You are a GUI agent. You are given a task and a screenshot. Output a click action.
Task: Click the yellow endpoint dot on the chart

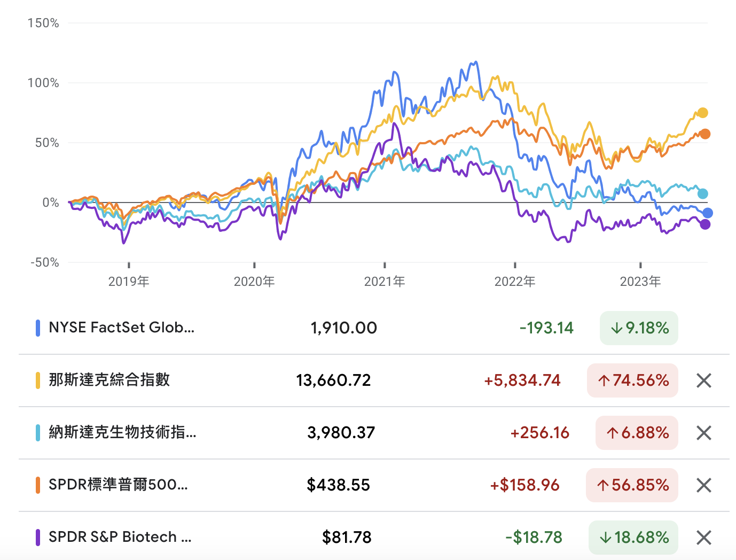pos(702,113)
